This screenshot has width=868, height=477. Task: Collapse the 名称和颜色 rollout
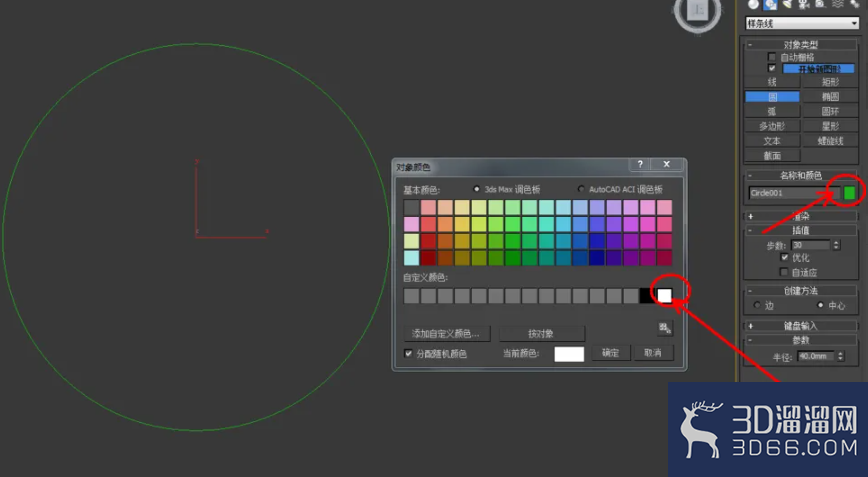click(800, 175)
